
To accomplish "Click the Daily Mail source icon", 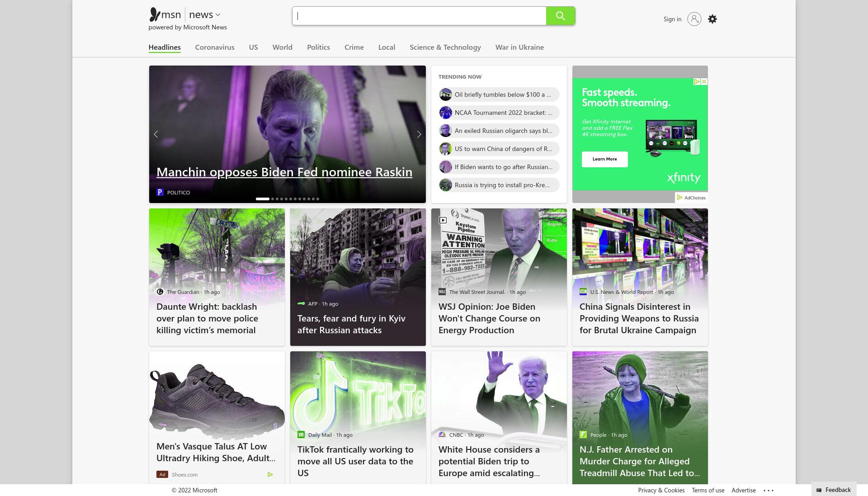I will (301, 435).
